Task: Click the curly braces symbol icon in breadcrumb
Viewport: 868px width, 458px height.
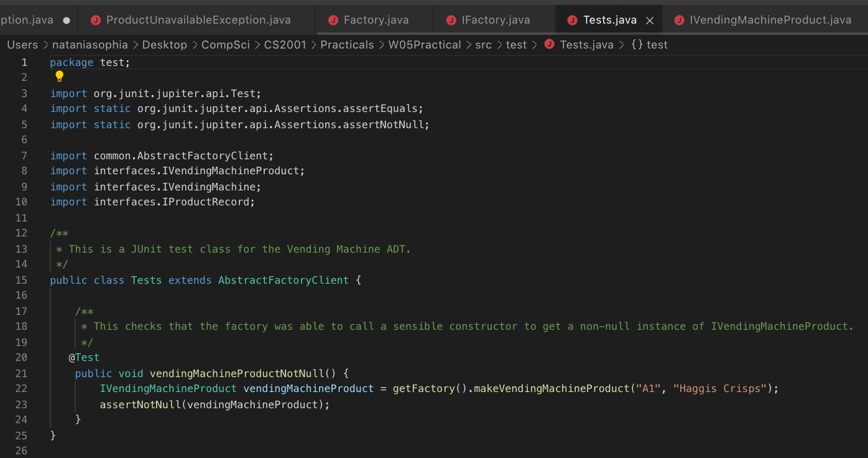Action: coord(637,45)
